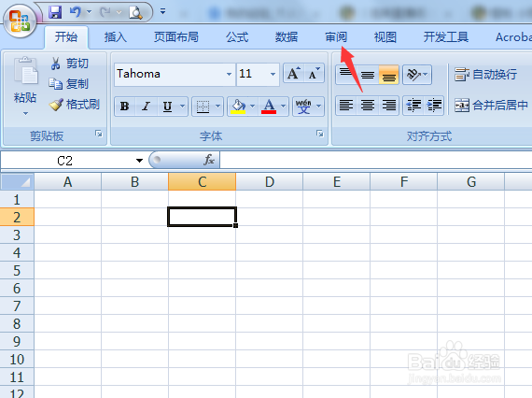Increase font size with large A
Image resolution: width=532 pixels, height=398 pixels.
point(293,74)
